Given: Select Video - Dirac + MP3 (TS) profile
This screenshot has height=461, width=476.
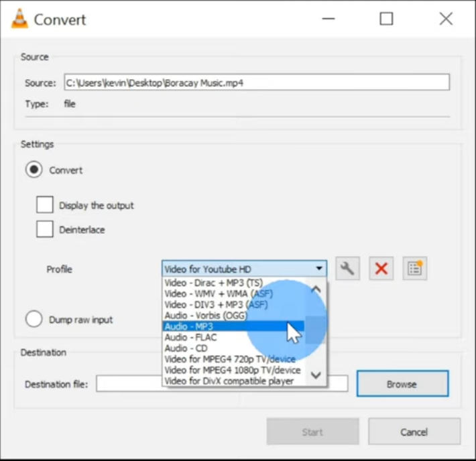Looking at the screenshot, I should [234, 283].
